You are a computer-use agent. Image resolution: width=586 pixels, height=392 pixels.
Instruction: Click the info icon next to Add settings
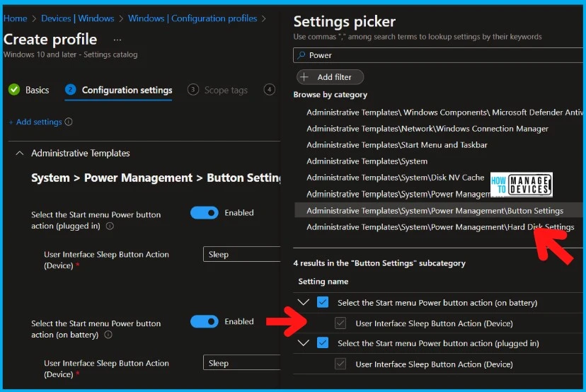(x=69, y=122)
